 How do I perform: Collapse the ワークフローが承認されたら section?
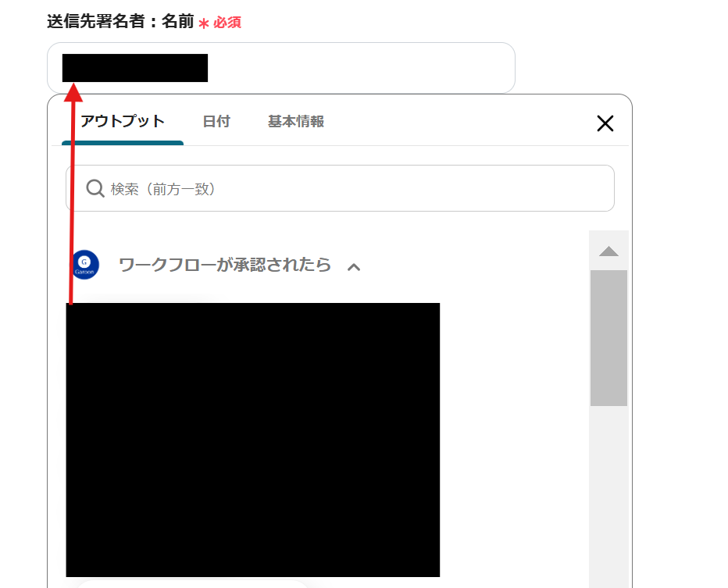click(x=354, y=267)
